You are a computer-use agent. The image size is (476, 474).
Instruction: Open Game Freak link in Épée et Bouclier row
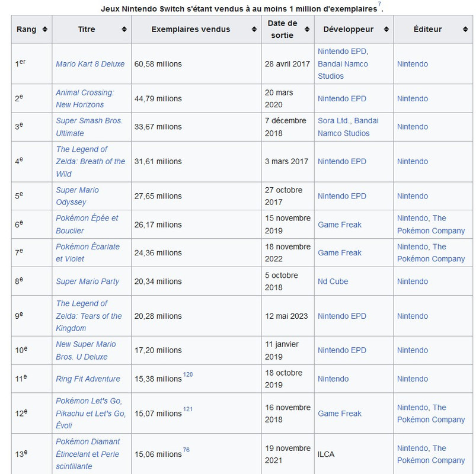pyautogui.click(x=340, y=225)
